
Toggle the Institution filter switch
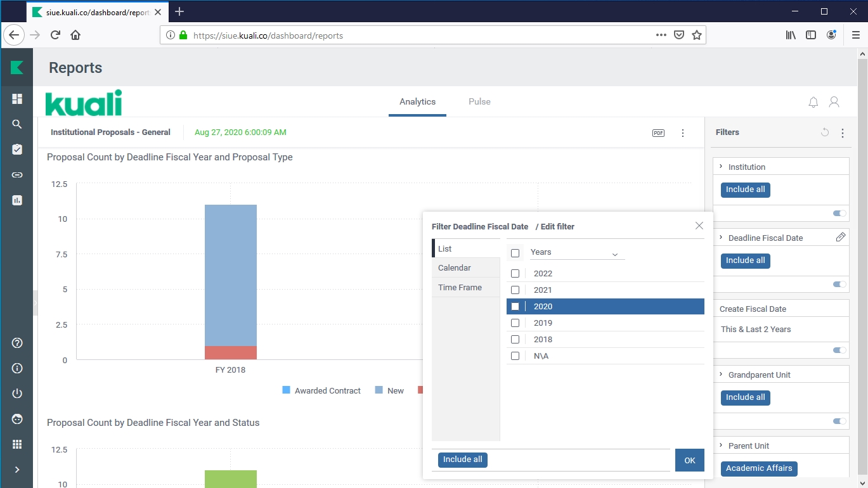tap(839, 214)
